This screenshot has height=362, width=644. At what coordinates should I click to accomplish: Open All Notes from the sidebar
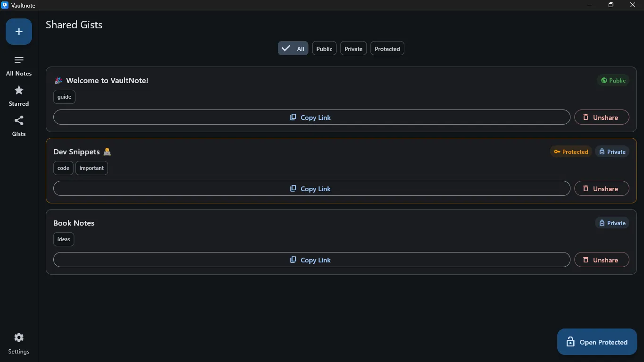pos(18,65)
